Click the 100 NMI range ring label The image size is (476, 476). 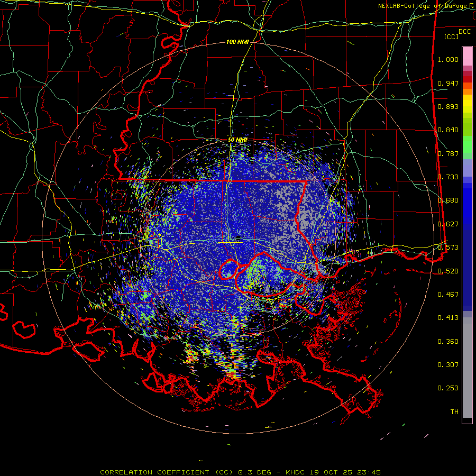(x=237, y=42)
